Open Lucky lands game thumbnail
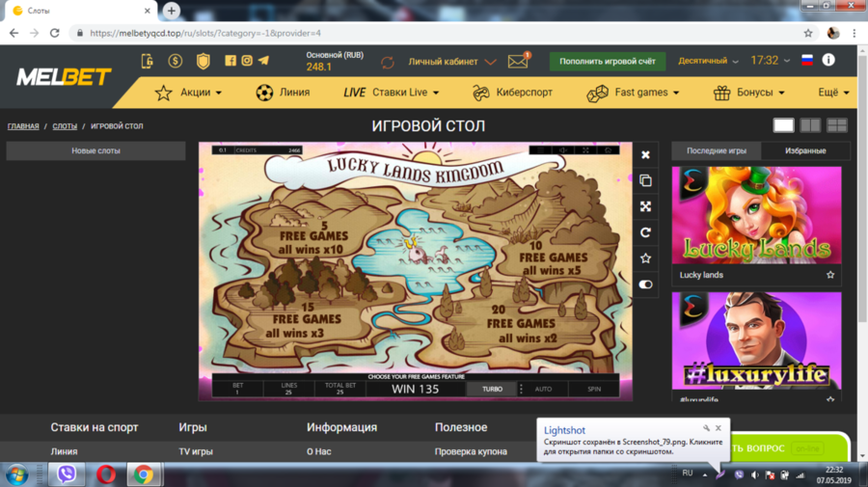868x487 pixels. click(756, 215)
